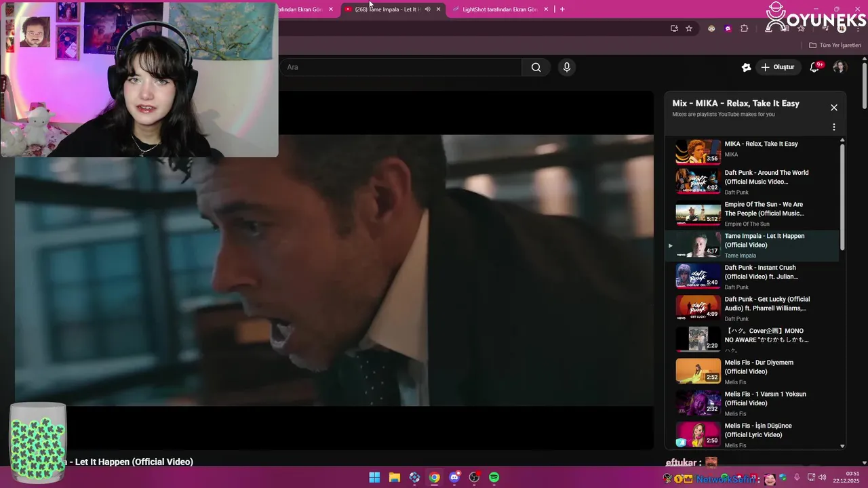This screenshot has height=488, width=868.
Task: Click the page vertical scrollbar thumb
Action: pos(865,85)
